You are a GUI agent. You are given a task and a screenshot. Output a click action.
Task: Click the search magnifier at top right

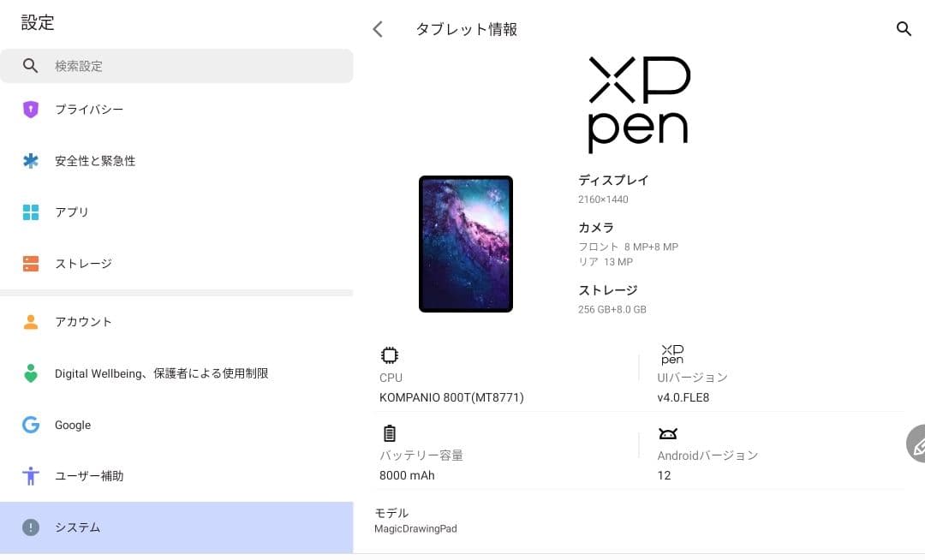(904, 28)
